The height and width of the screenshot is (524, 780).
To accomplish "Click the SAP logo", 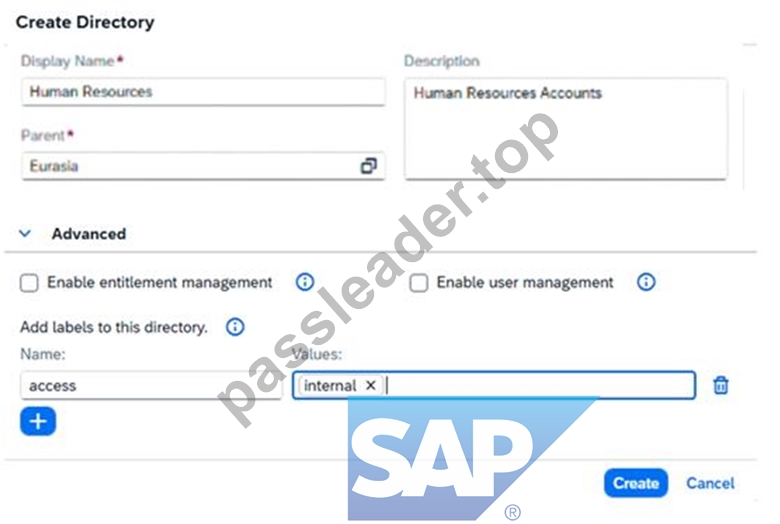I will point(470,459).
